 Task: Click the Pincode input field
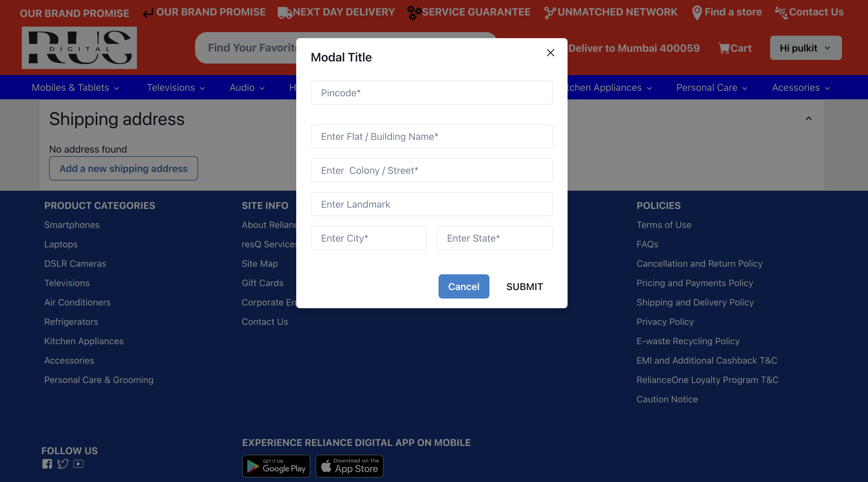pyautogui.click(x=432, y=93)
